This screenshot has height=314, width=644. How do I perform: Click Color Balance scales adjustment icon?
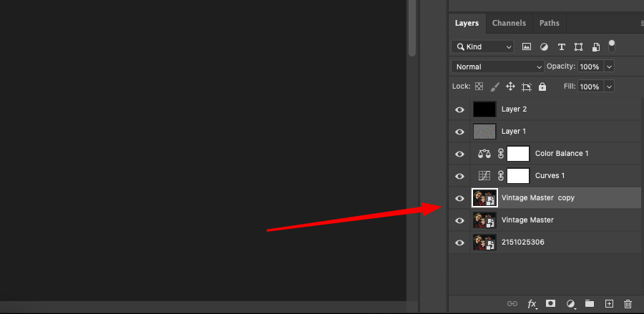484,154
